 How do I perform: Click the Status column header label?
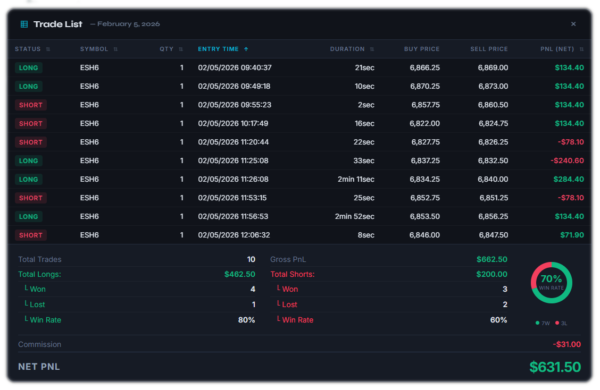pyautogui.click(x=28, y=49)
